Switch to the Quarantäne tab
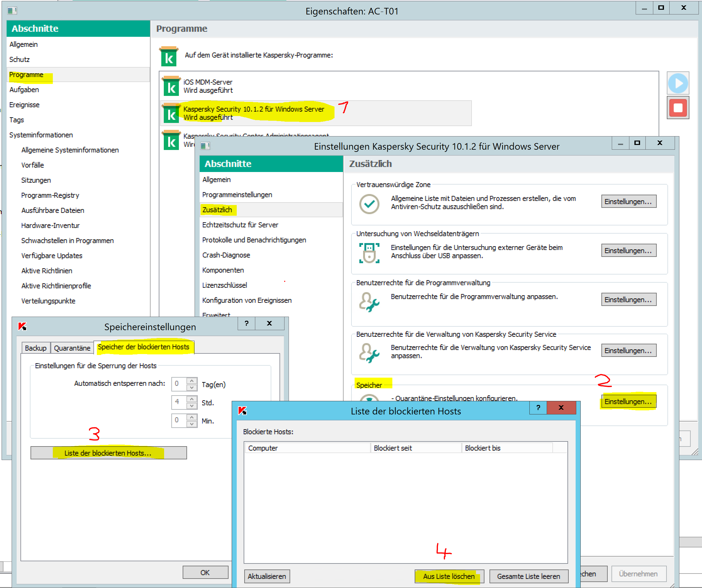The image size is (702, 588). coord(72,348)
